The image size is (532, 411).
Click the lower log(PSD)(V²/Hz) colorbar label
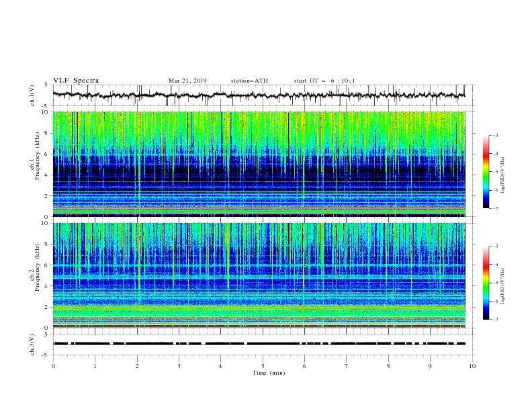coord(503,285)
